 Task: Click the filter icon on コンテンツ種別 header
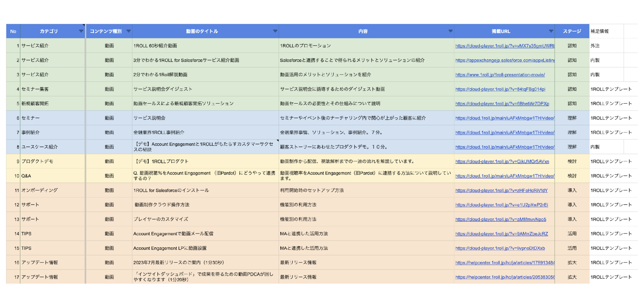[x=128, y=31]
